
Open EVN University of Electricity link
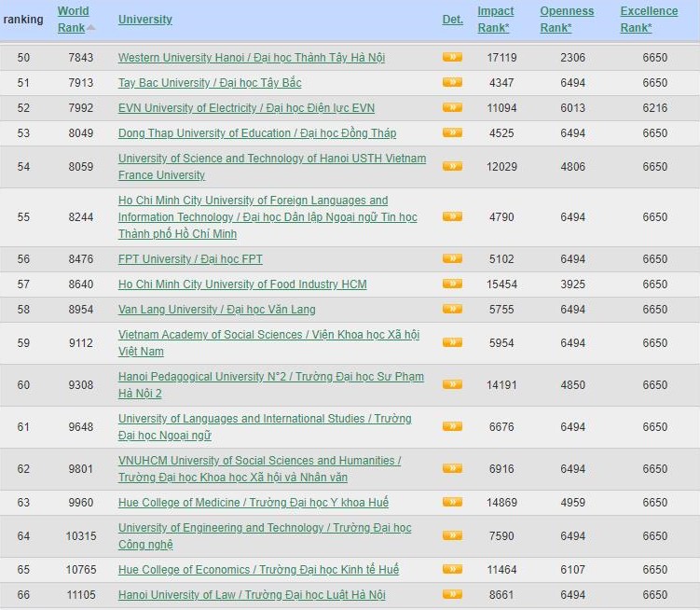click(x=246, y=108)
